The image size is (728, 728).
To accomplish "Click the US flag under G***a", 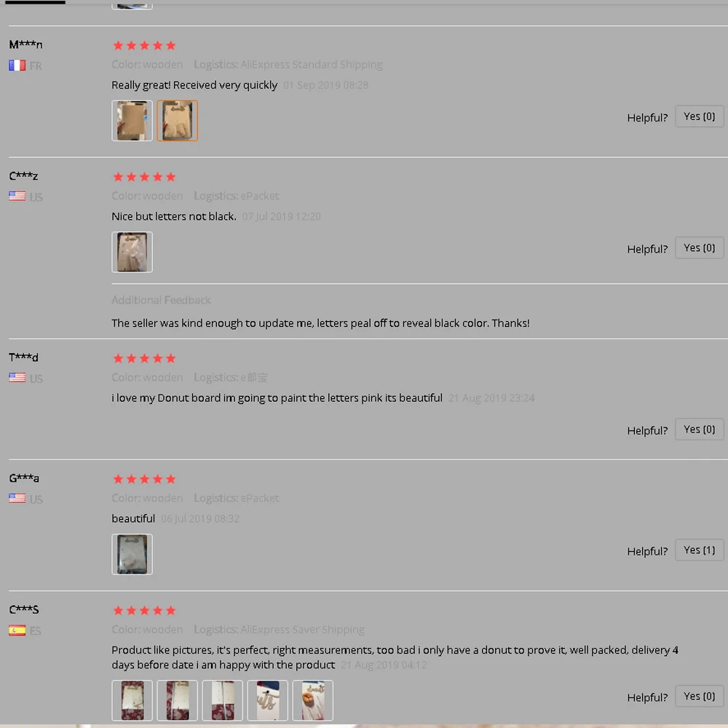I will pos(17,499).
